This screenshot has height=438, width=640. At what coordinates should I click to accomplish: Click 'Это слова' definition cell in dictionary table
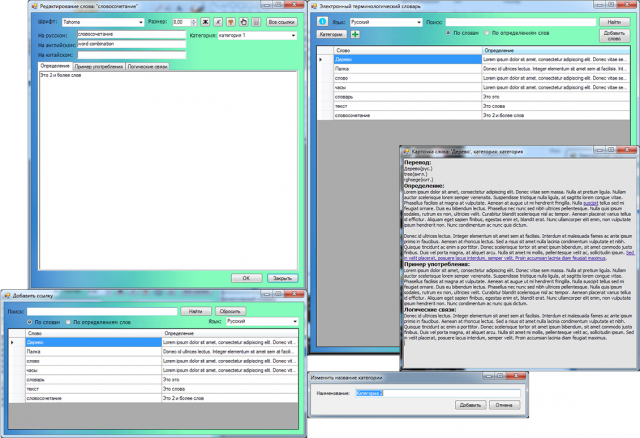(x=556, y=106)
